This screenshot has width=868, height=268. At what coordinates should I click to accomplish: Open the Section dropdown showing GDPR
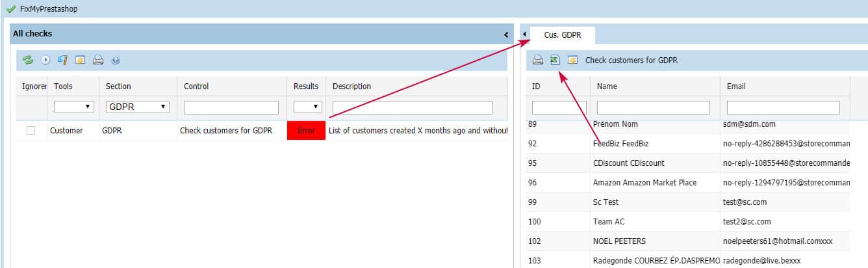(137, 107)
